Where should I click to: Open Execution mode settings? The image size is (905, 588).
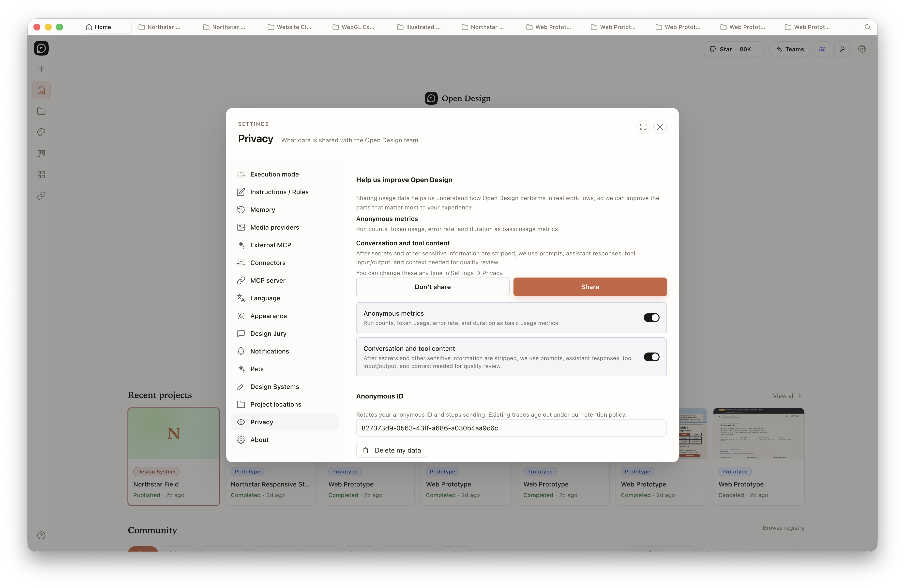point(285,174)
